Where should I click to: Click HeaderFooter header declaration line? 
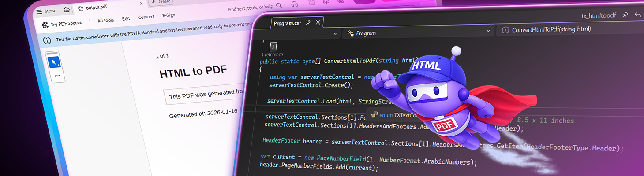tap(443, 145)
